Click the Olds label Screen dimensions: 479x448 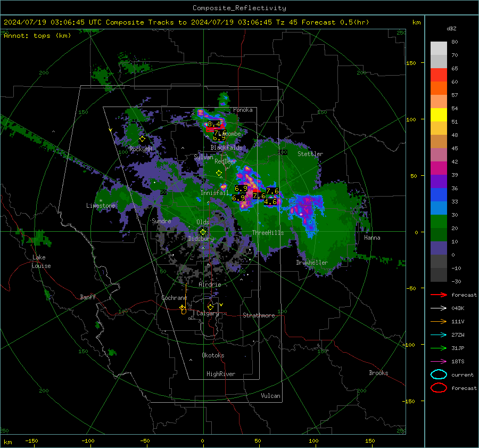[203, 222]
